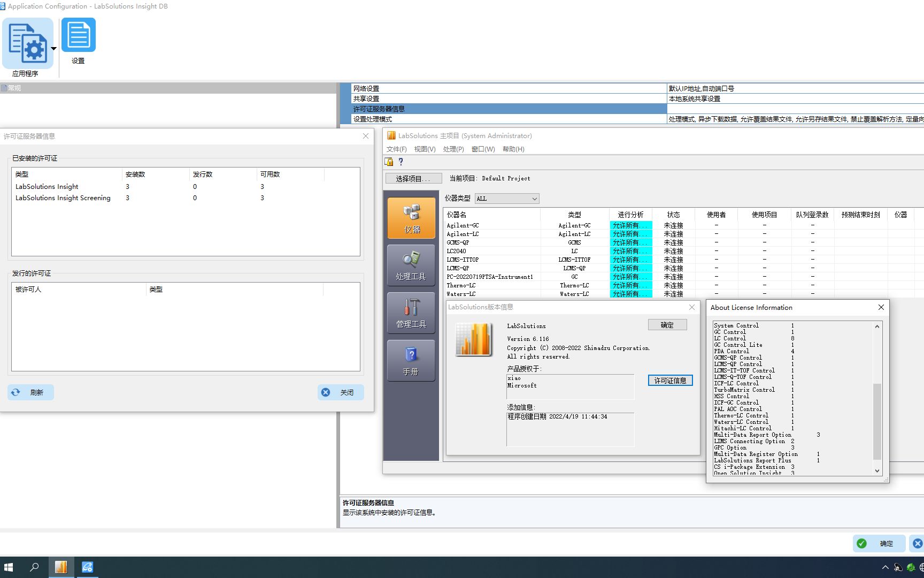Click the 类型 column header in installed licenses

[x=67, y=174]
